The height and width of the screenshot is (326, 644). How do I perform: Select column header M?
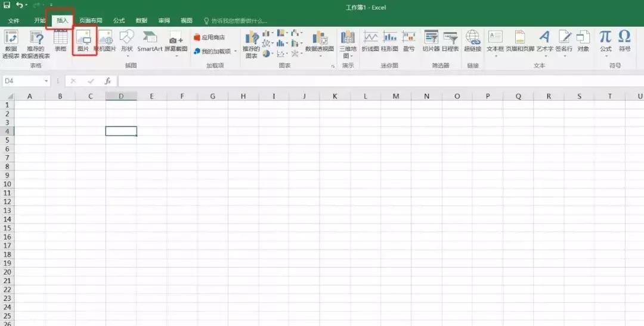pos(396,96)
